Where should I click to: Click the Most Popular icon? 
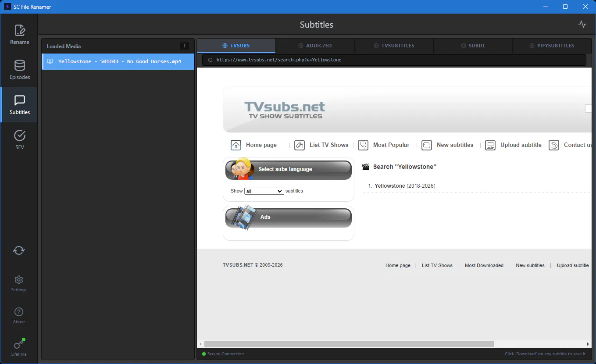click(x=363, y=145)
